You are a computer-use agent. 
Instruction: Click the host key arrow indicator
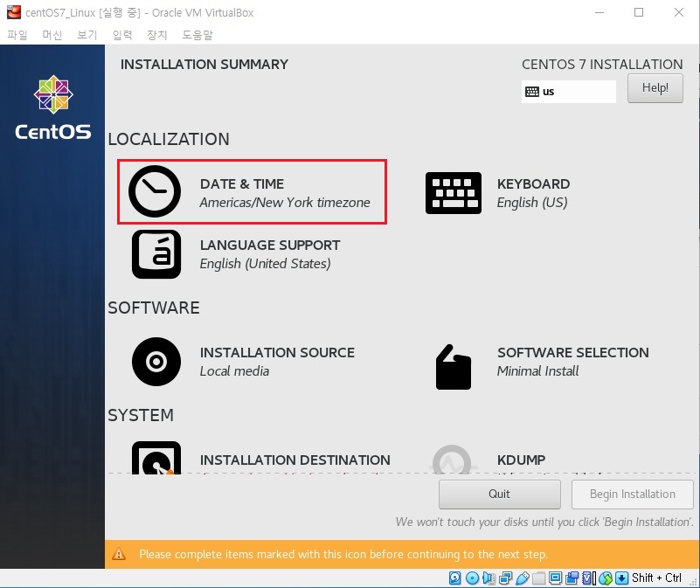click(x=621, y=578)
